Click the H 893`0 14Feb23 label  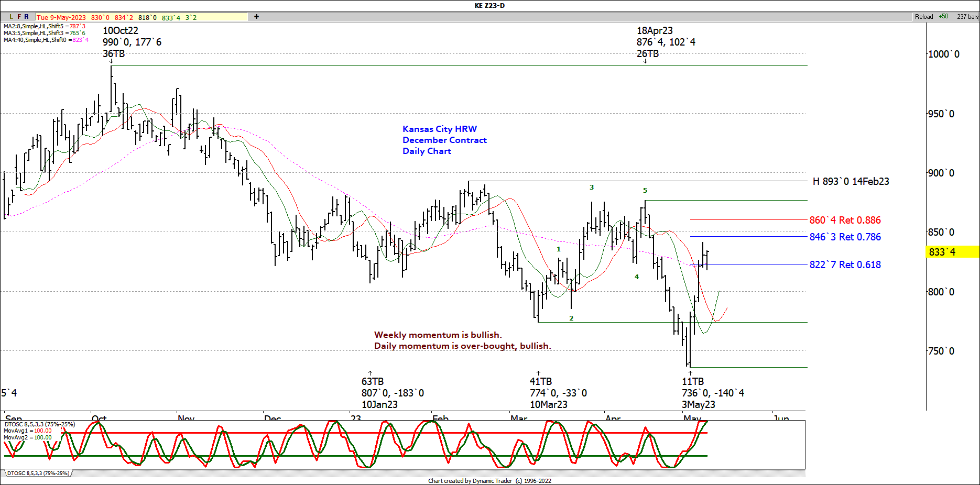[851, 182]
